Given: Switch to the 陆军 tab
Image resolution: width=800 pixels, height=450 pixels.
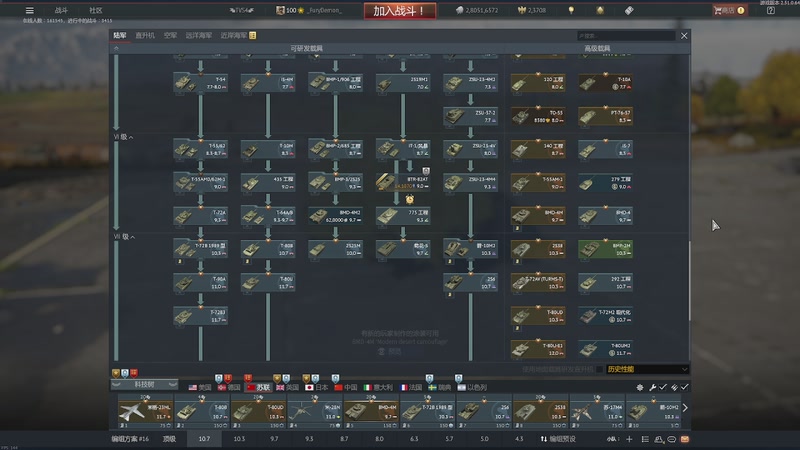Looking at the screenshot, I should pyautogui.click(x=120, y=35).
